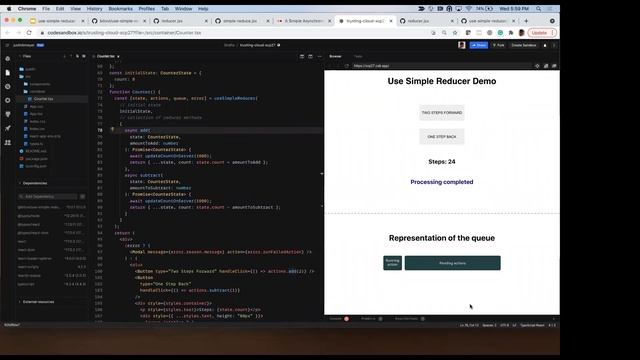Collapse the Dependencies section
This screenshot has height=360, width=640.
click(x=33, y=183)
